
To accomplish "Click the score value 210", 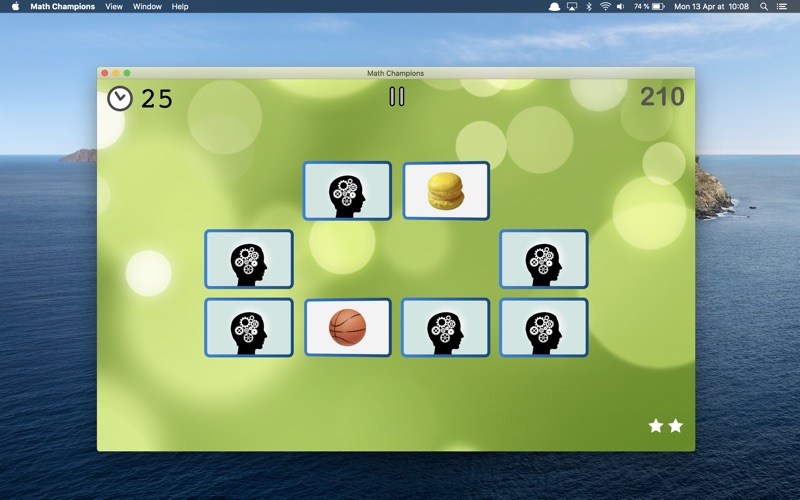I will click(662, 96).
